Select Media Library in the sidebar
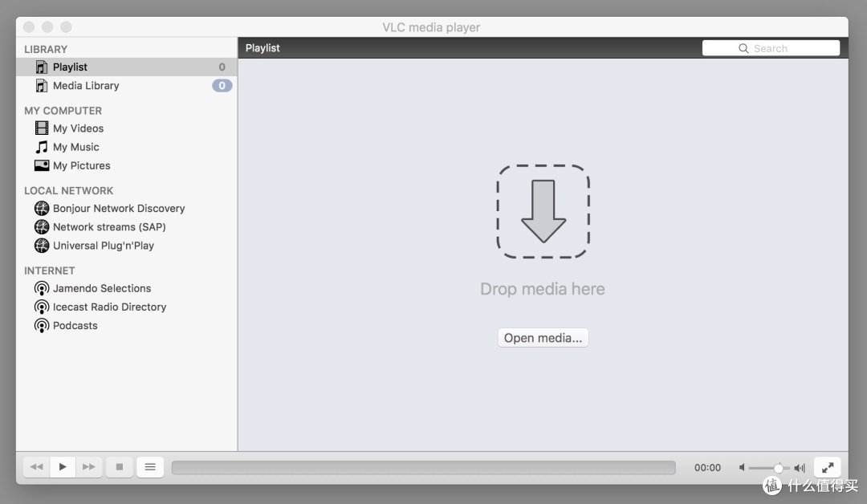The height and width of the screenshot is (504, 867). click(x=127, y=86)
